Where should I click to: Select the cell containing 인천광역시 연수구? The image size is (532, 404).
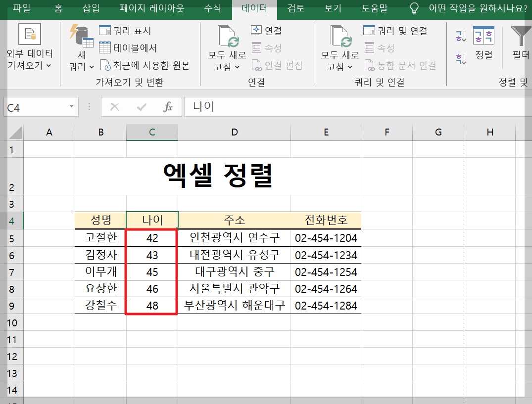point(234,237)
